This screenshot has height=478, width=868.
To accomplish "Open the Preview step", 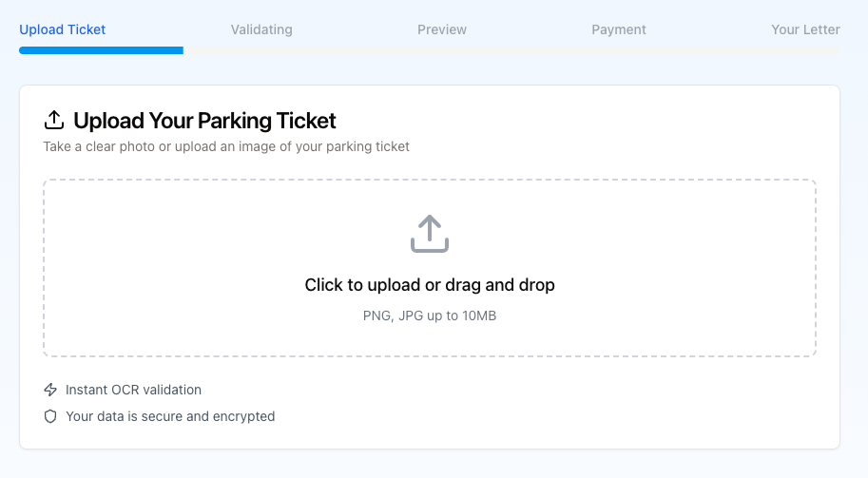I will 442,29.
